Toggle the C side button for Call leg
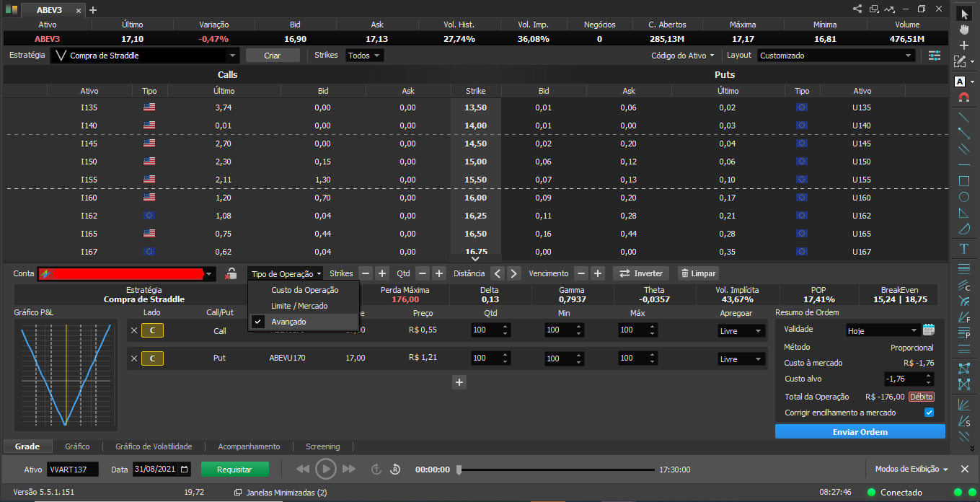The image size is (980, 502). (x=152, y=330)
